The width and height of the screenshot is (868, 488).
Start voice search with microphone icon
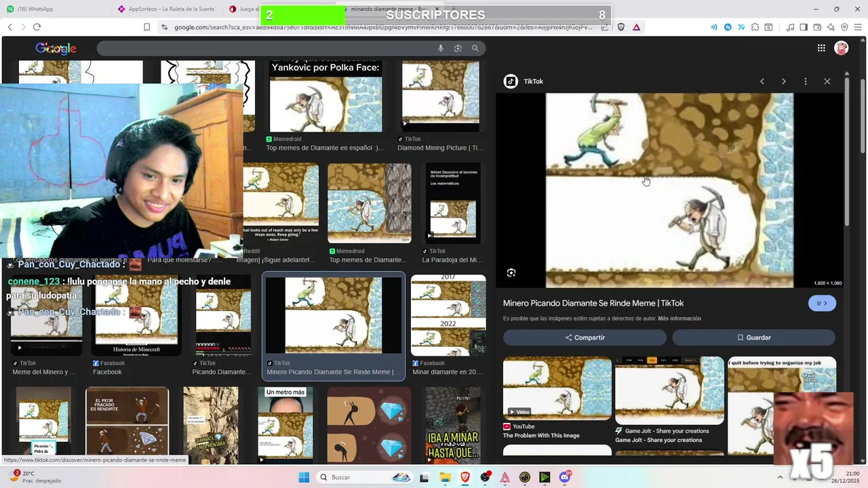pyautogui.click(x=440, y=48)
